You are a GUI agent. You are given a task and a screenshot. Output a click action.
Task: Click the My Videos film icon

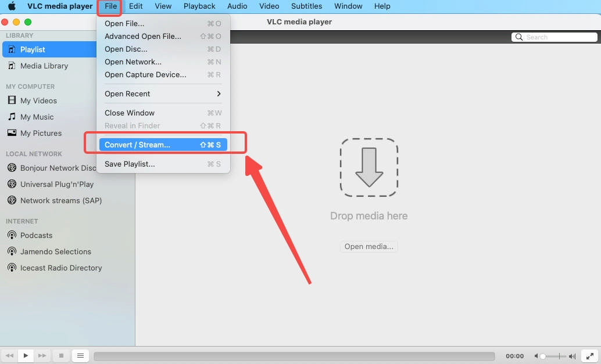pyautogui.click(x=12, y=100)
